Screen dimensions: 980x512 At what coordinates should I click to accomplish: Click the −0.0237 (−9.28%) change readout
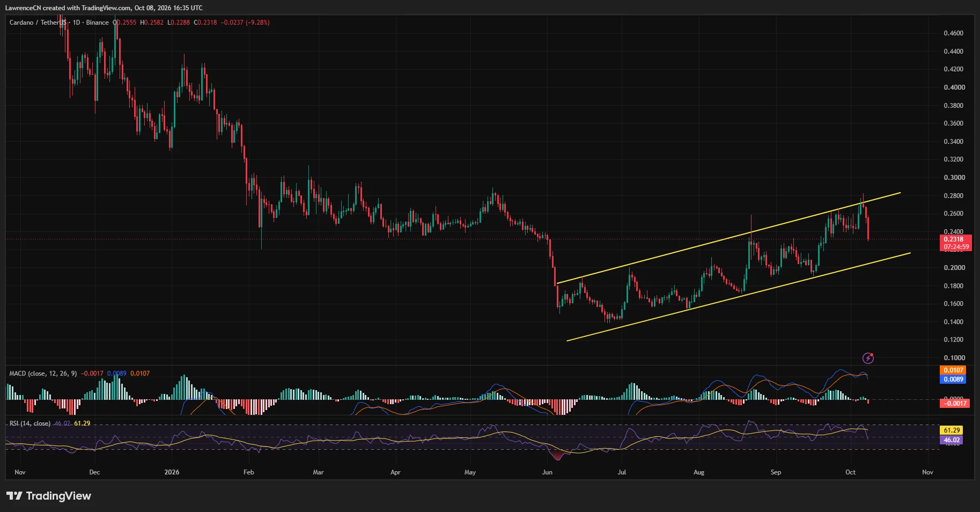click(245, 23)
